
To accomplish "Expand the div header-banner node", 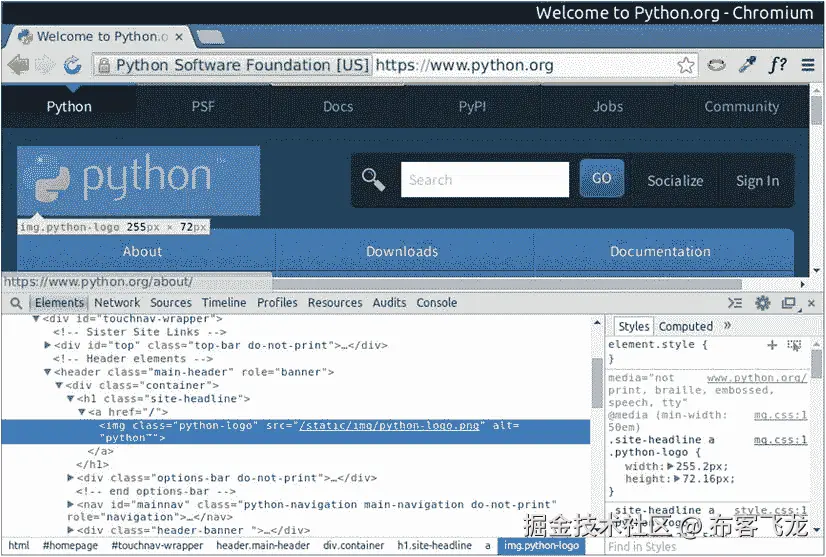I will 71,530.
